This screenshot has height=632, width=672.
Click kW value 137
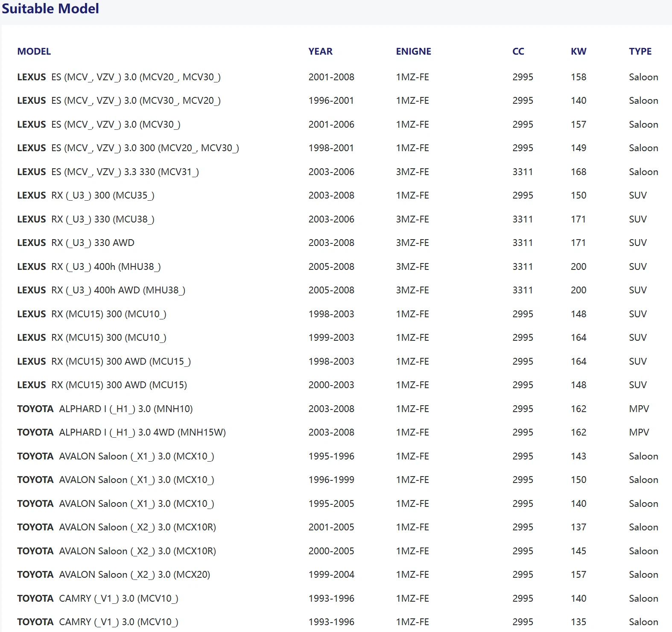click(579, 527)
